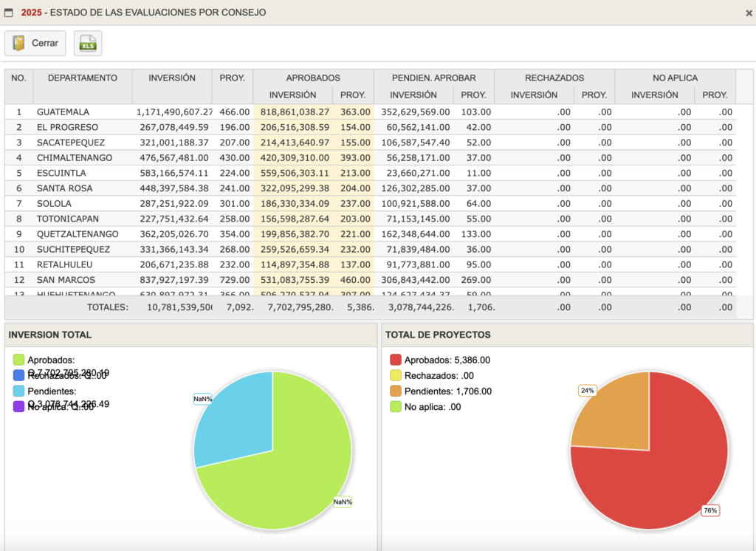Click the red Aprobados 5,386.00 legend swatch

(x=396, y=360)
